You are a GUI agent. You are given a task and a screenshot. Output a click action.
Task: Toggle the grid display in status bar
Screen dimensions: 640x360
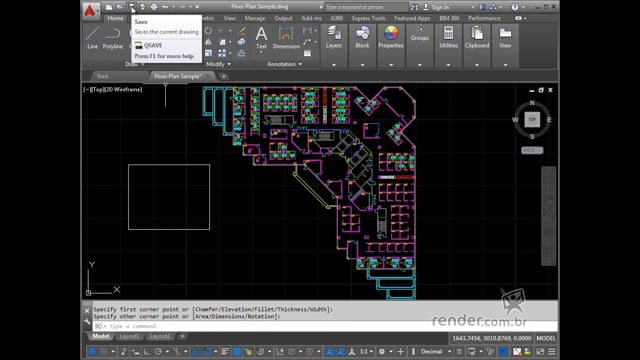click(93, 351)
